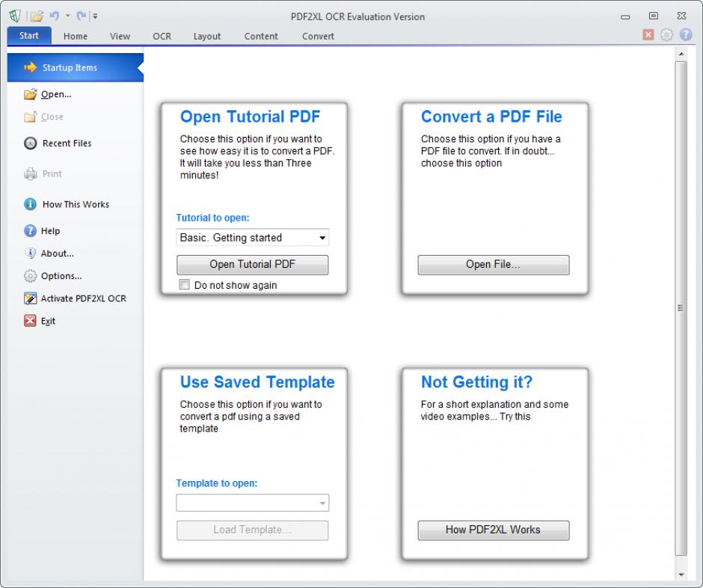Open Options... from the sidebar
Screen dimensions: 703x588
[x=61, y=276]
